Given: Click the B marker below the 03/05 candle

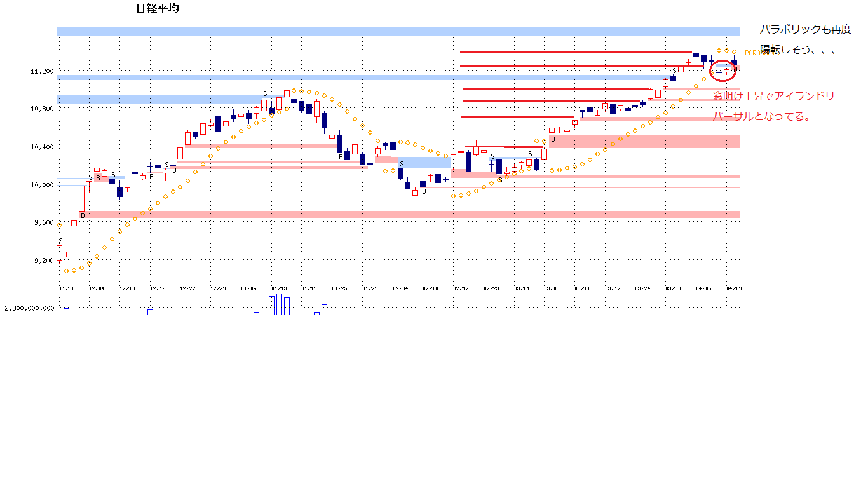Looking at the screenshot, I should 553,139.
